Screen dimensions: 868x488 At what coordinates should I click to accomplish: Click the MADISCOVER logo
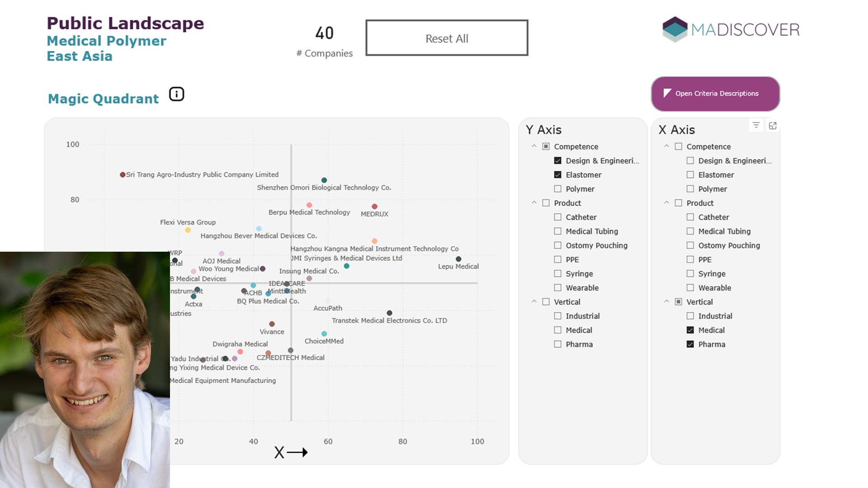[x=731, y=30]
